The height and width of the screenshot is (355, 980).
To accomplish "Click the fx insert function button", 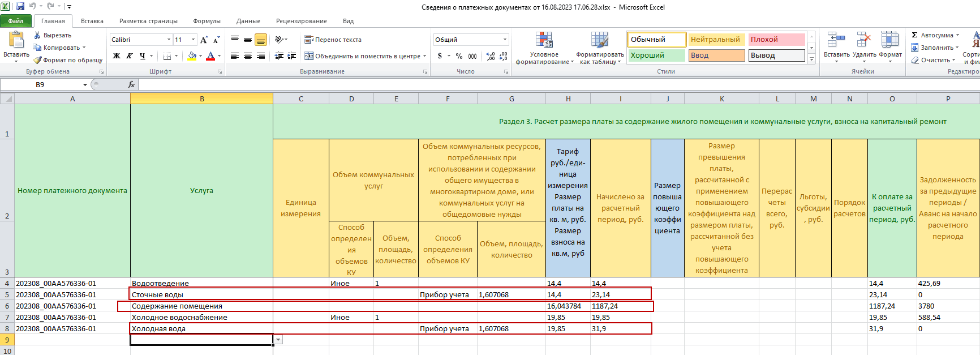I will click(x=131, y=84).
